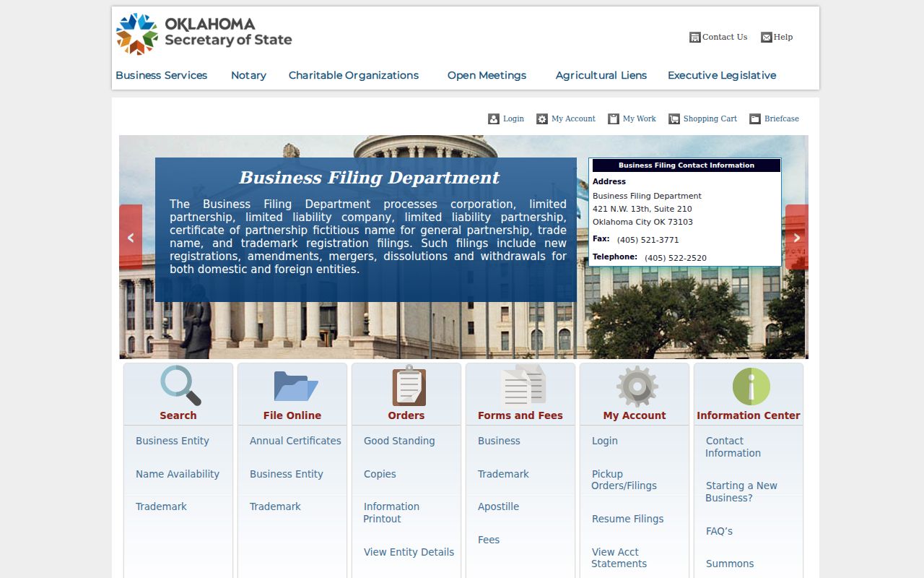This screenshot has height=578, width=924.
Task: Open the Charitable Organizations menu
Action: click(x=354, y=75)
